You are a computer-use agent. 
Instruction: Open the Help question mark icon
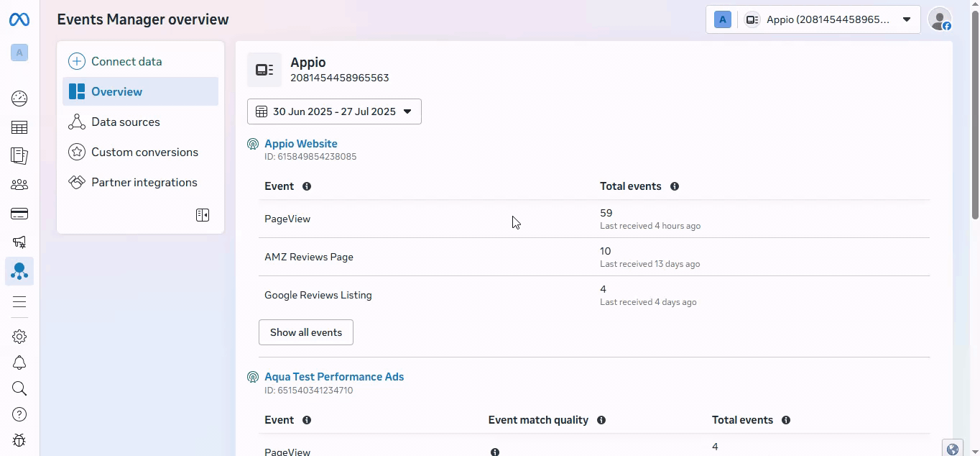tap(19, 414)
